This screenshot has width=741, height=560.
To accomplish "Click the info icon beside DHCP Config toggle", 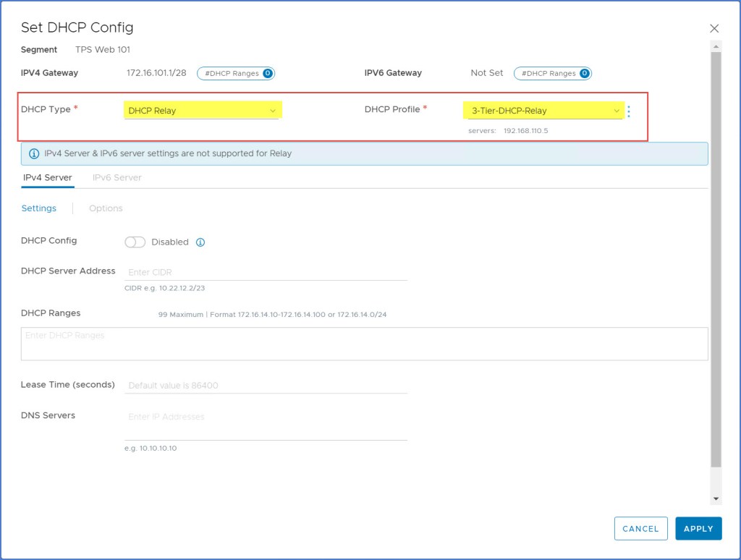I will [x=200, y=242].
